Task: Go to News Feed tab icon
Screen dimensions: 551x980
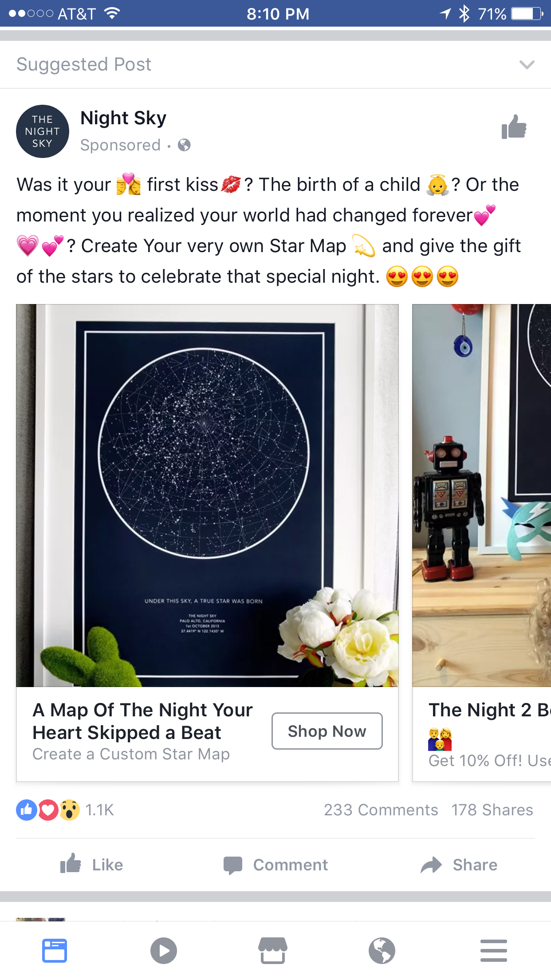Action: pos(55,951)
